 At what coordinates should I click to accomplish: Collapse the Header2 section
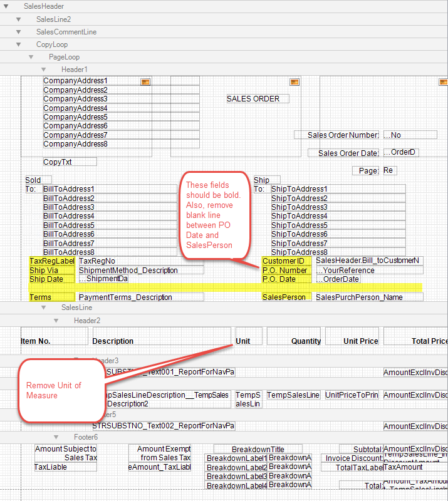(x=56, y=321)
